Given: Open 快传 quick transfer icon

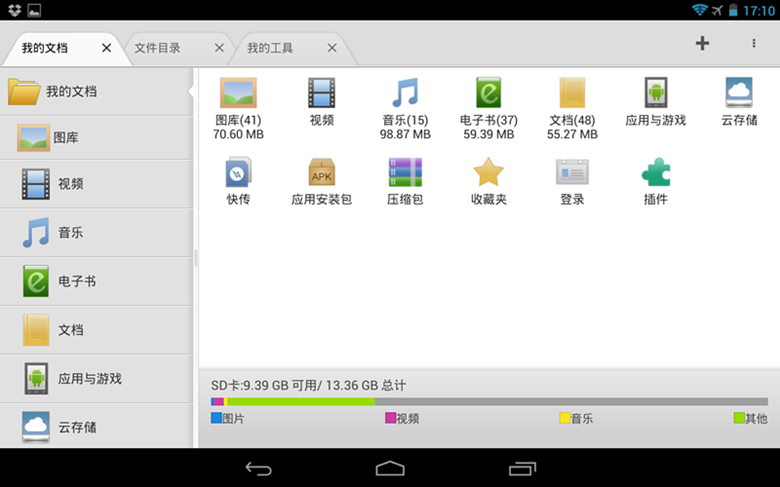Looking at the screenshot, I should (238, 173).
